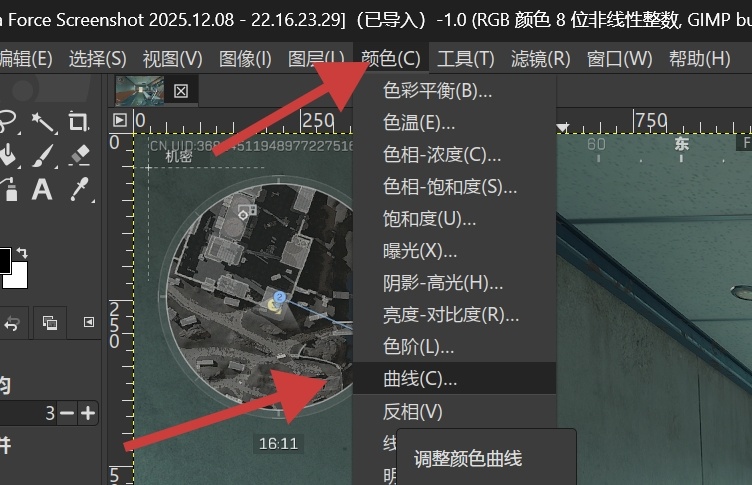Decrease value with the minus stepper
The height and width of the screenshot is (485, 752).
point(67,413)
